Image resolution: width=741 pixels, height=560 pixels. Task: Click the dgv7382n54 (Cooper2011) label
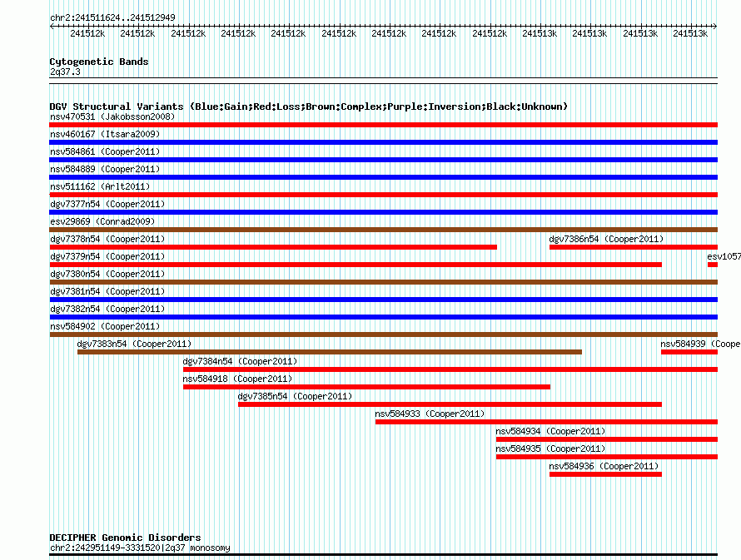coord(107,309)
